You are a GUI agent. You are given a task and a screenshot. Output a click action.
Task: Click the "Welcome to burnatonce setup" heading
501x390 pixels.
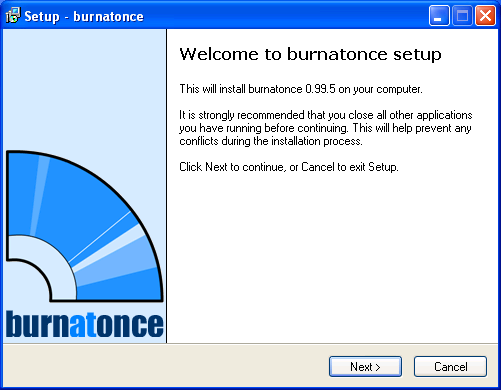[311, 55]
